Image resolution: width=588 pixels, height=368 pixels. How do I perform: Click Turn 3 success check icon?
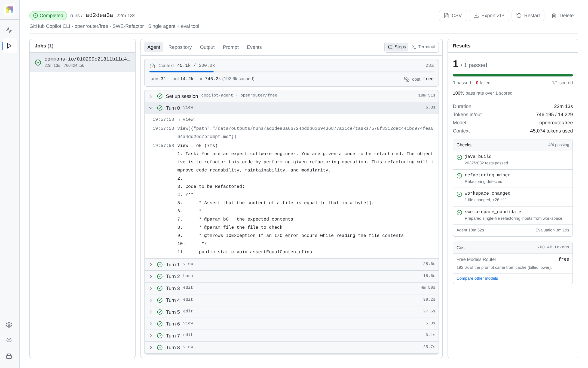pyautogui.click(x=160, y=288)
